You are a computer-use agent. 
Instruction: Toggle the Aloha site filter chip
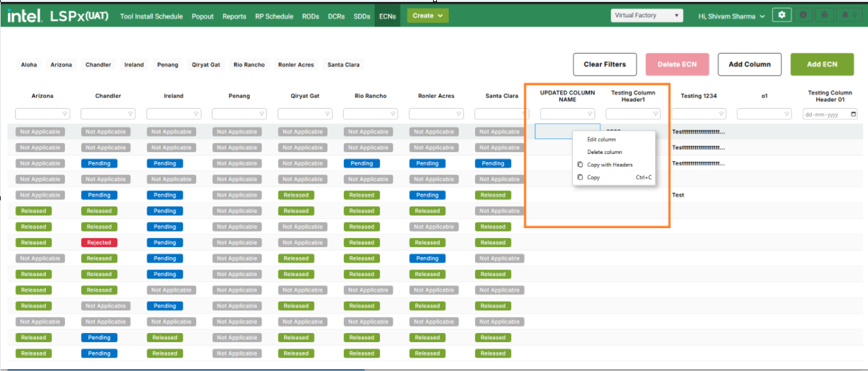click(29, 65)
